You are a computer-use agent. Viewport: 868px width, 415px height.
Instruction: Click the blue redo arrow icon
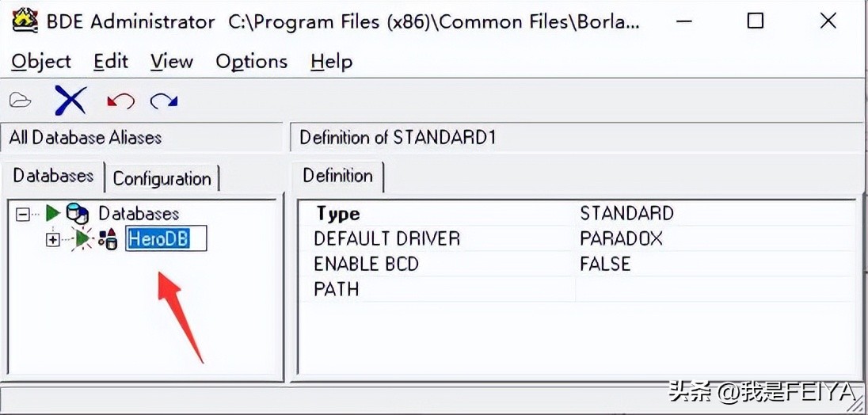click(164, 101)
